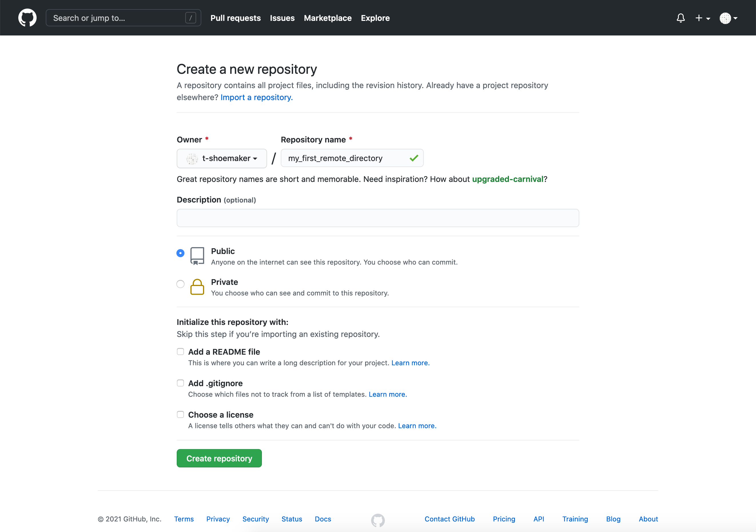Viewport: 756px width, 532px height.
Task: Click the green checkmark in the repository name field
Action: coord(414,158)
